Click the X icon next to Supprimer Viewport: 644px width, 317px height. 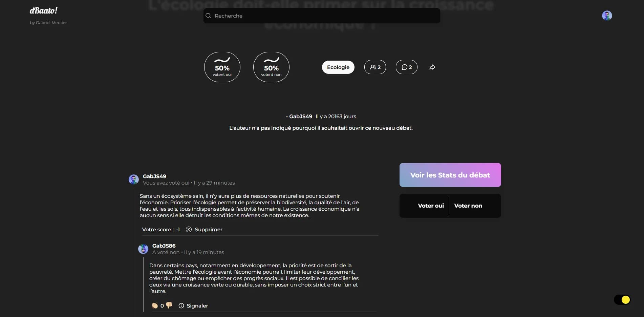pyautogui.click(x=189, y=230)
